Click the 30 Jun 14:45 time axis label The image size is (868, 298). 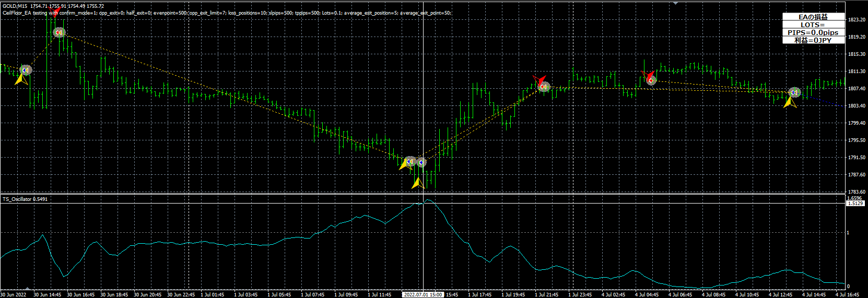click(47, 294)
